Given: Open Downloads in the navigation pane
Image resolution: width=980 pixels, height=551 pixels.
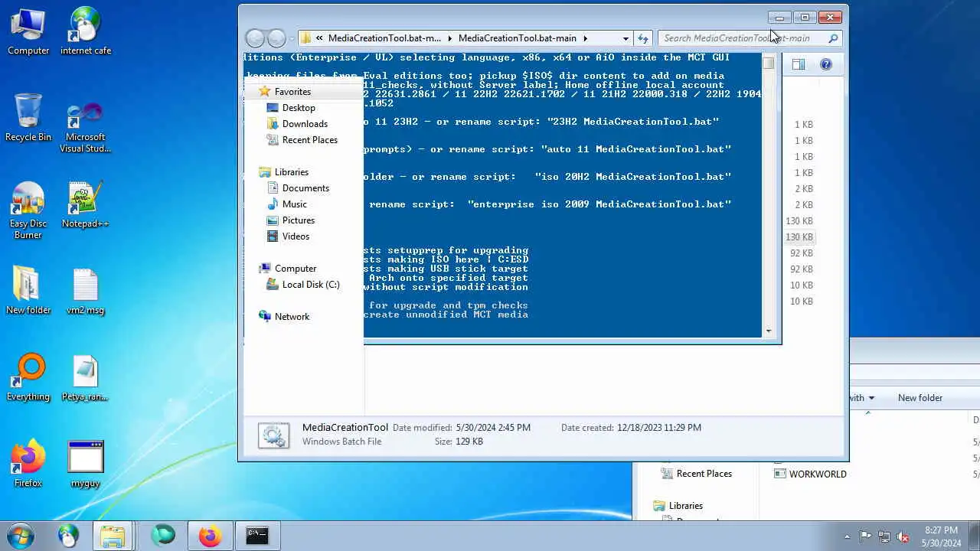Looking at the screenshot, I should [305, 124].
